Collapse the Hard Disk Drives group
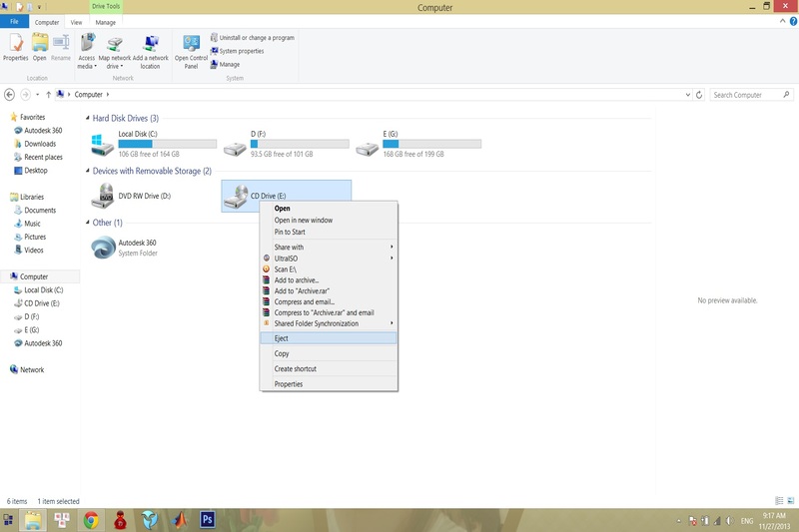 pyautogui.click(x=87, y=119)
